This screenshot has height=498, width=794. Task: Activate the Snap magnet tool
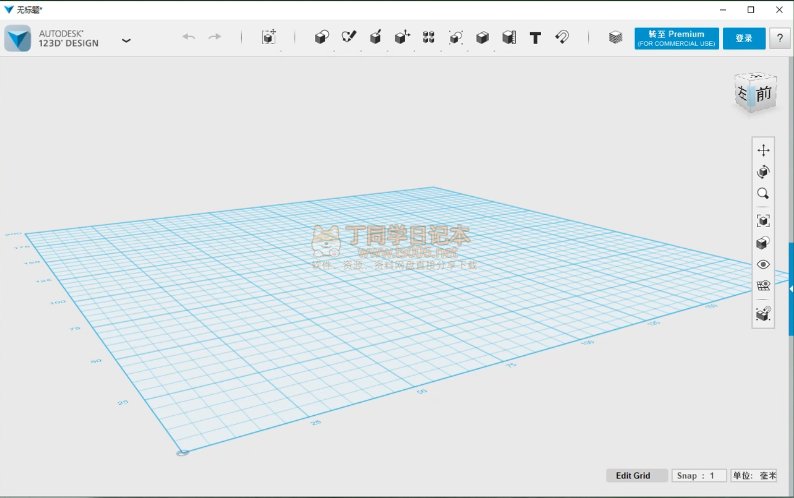coord(562,37)
